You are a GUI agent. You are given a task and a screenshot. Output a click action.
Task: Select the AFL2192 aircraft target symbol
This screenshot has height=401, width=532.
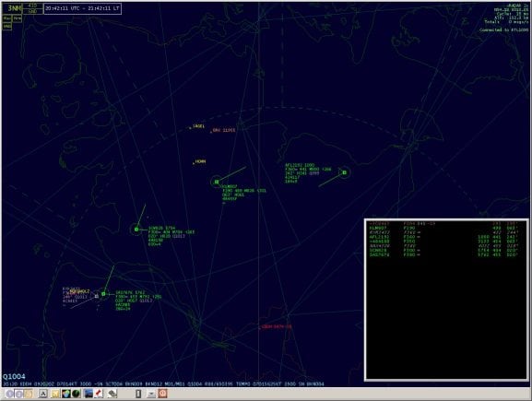click(x=344, y=172)
